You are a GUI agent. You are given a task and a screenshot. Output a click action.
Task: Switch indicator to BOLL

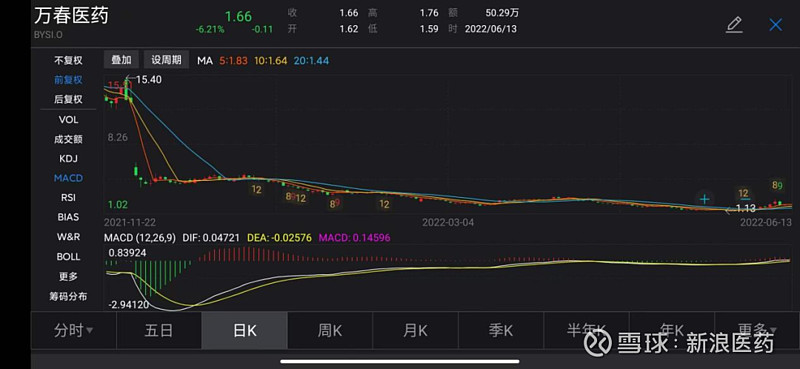(x=68, y=256)
